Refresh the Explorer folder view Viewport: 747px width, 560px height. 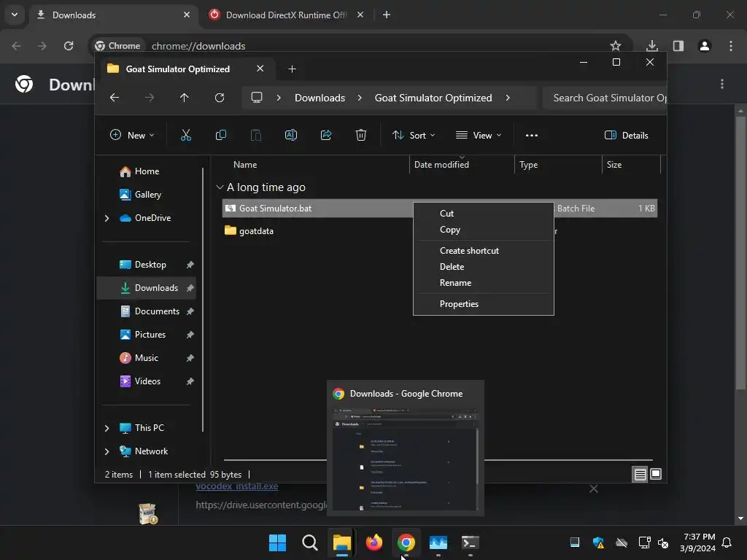click(x=219, y=98)
